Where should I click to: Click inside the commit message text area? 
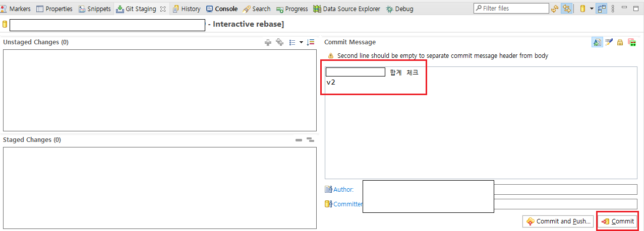coord(481,122)
